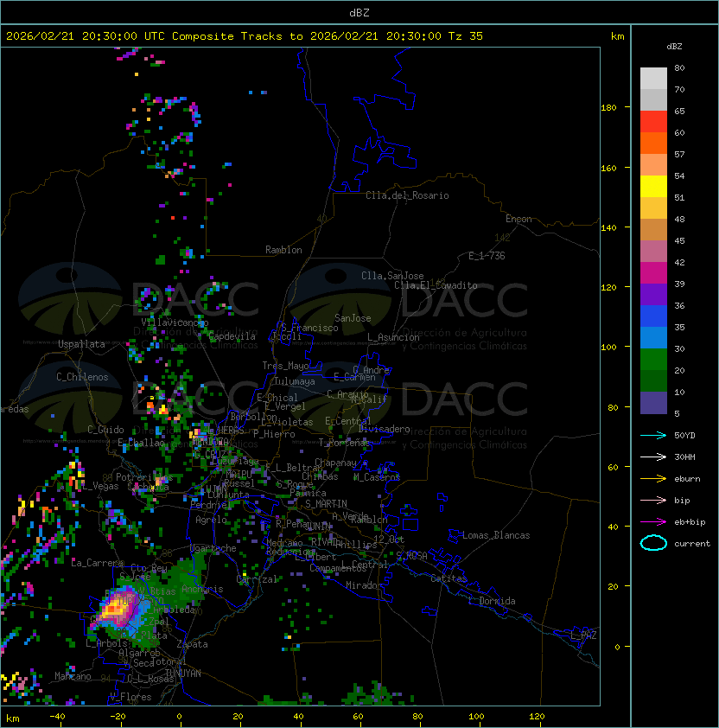Select the gray 70-65 dBZ swatch

pyautogui.click(x=653, y=99)
